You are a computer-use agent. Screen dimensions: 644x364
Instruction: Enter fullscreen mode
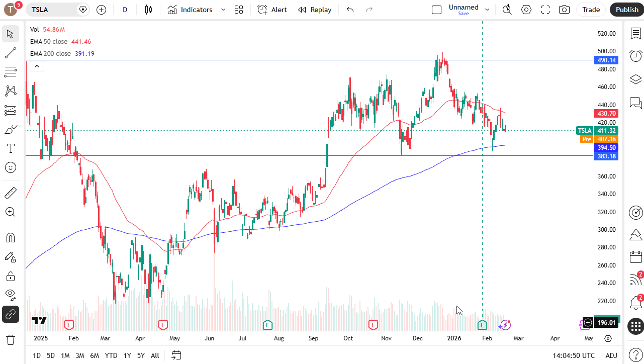point(545,10)
